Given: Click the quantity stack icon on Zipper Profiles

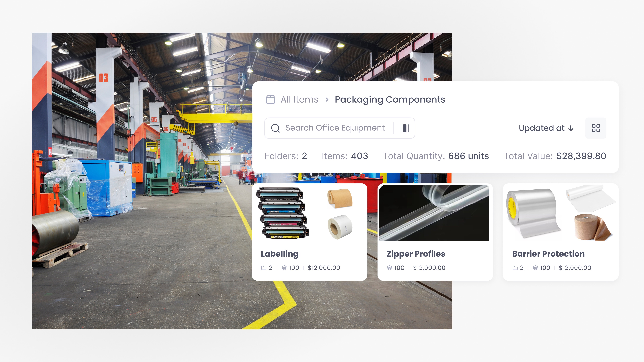Looking at the screenshot, I should pos(389,268).
